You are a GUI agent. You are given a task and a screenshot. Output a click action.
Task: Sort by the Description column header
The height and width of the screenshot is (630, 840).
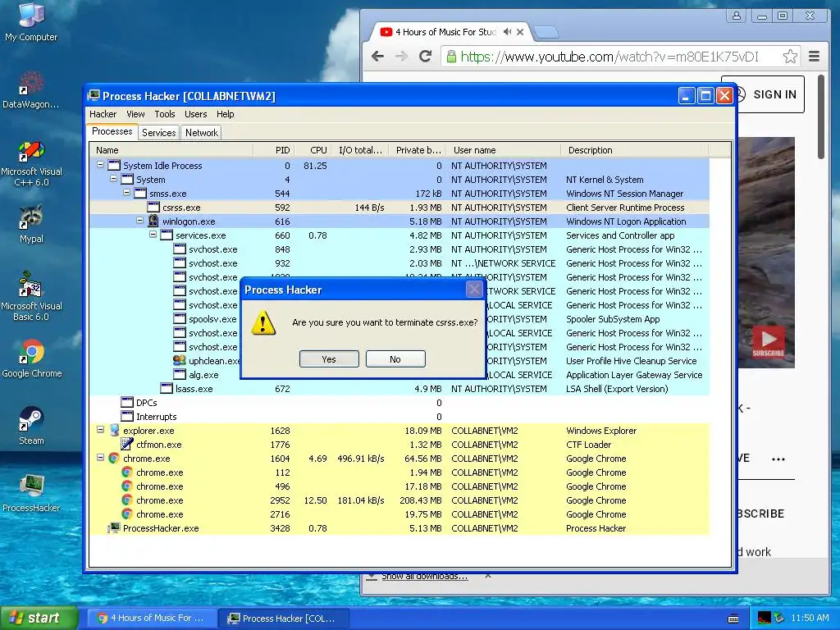(634, 150)
